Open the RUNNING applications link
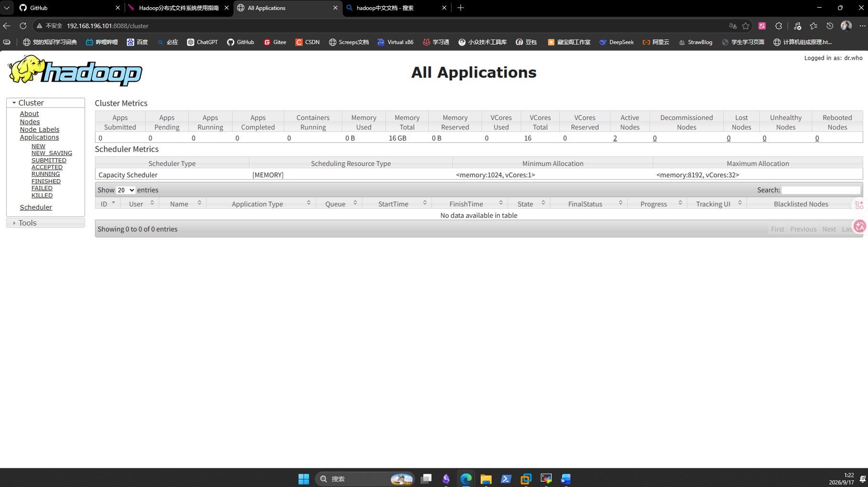 pos(45,174)
